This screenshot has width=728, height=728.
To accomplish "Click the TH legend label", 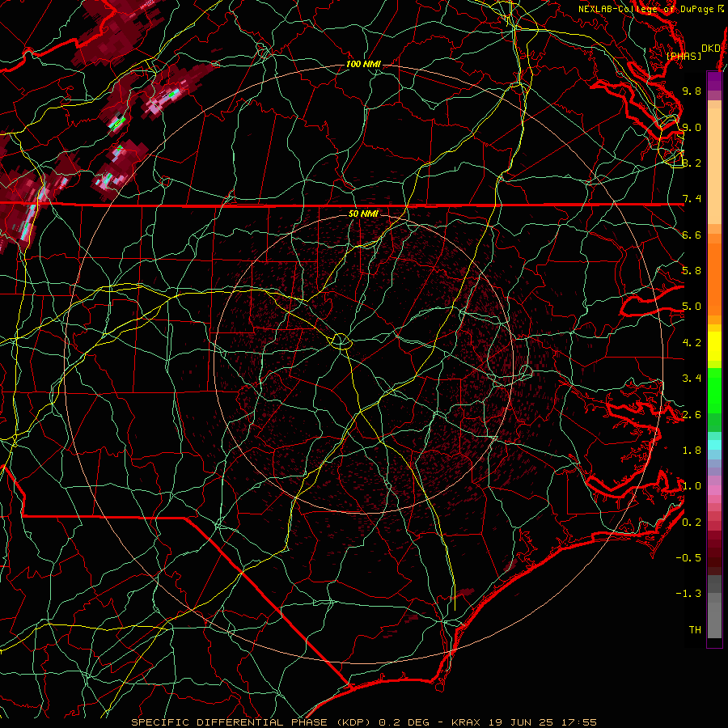I will [695, 630].
